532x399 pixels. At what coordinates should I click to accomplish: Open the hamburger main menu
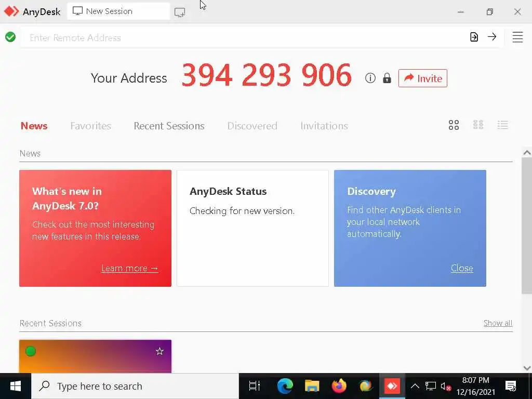(517, 37)
